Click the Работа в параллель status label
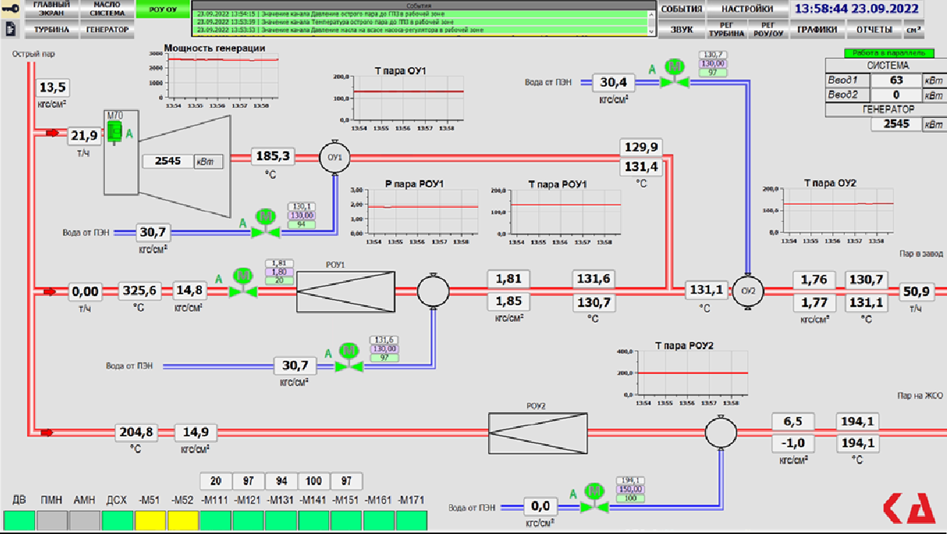 click(888, 53)
